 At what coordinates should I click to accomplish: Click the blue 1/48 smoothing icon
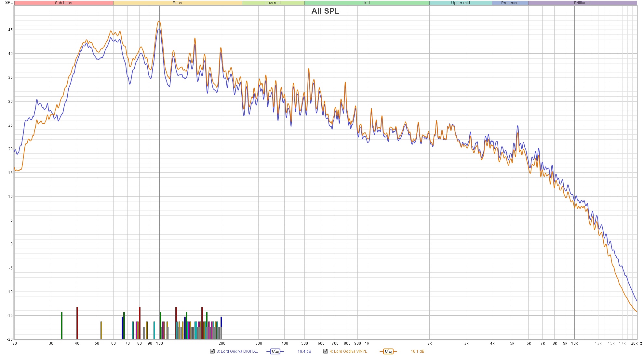point(275,351)
